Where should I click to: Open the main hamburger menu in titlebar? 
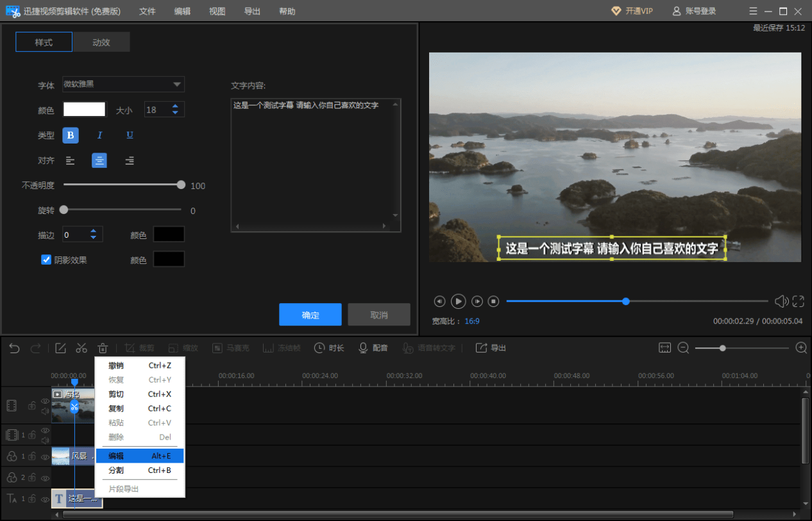pyautogui.click(x=753, y=11)
